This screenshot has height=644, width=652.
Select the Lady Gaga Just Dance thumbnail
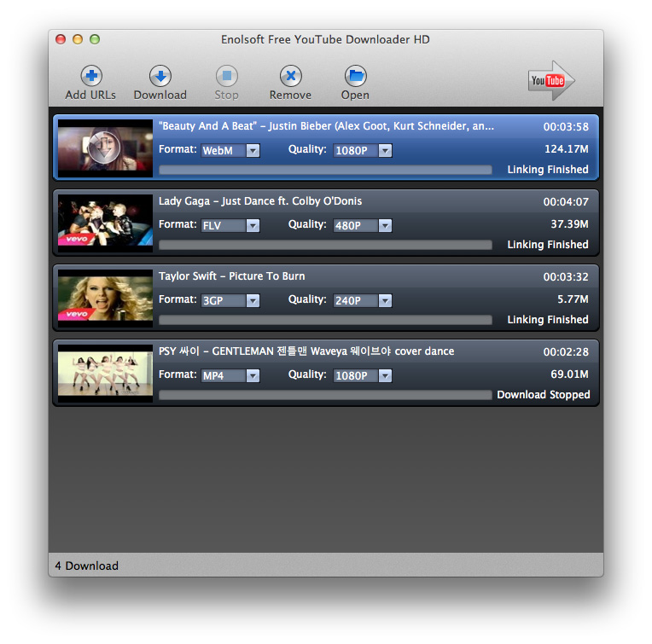105,223
